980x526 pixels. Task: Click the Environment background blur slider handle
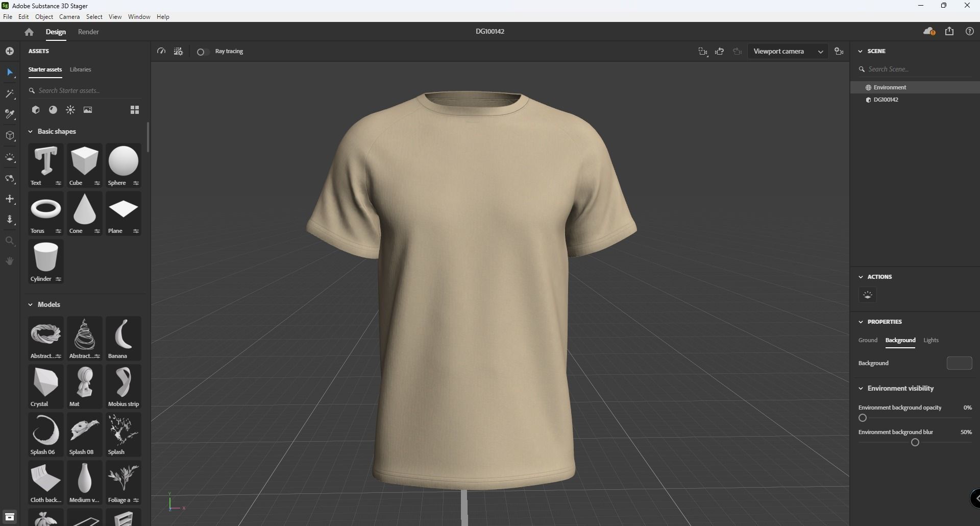point(915,443)
